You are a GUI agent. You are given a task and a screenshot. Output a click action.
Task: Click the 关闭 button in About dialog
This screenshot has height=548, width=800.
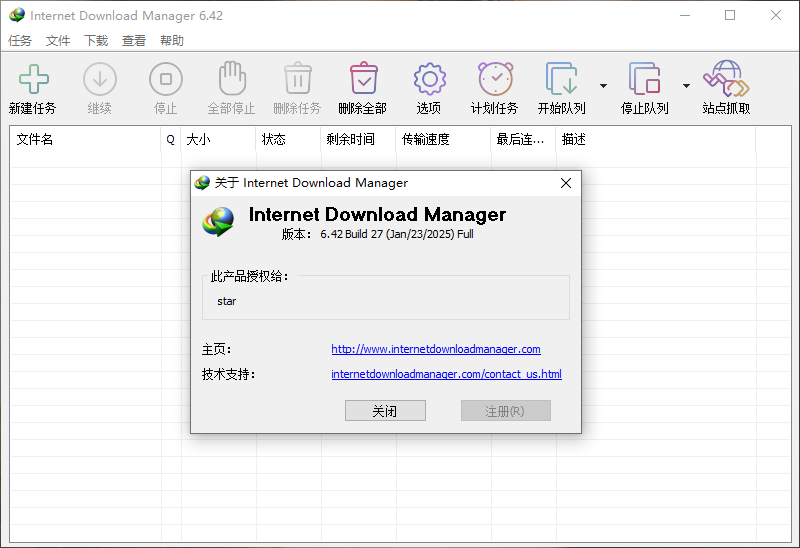385,411
